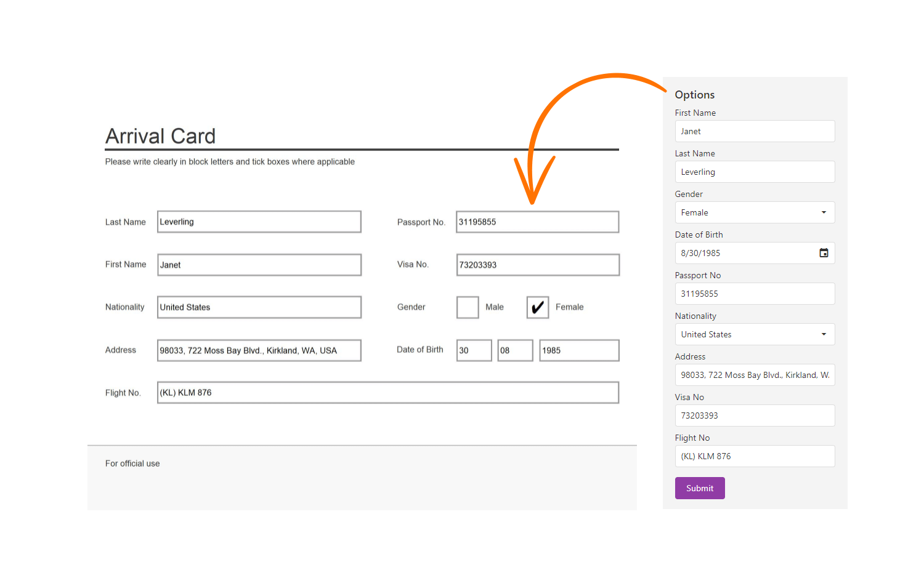The image size is (924, 586).
Task: Focus the Visa No. box on Arrival Card
Action: tap(537, 265)
